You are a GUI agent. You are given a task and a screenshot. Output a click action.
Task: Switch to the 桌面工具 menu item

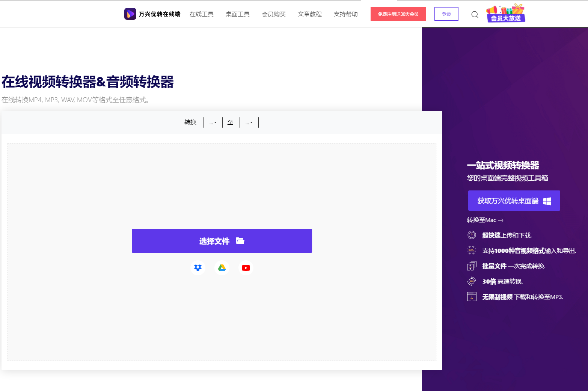click(x=237, y=14)
